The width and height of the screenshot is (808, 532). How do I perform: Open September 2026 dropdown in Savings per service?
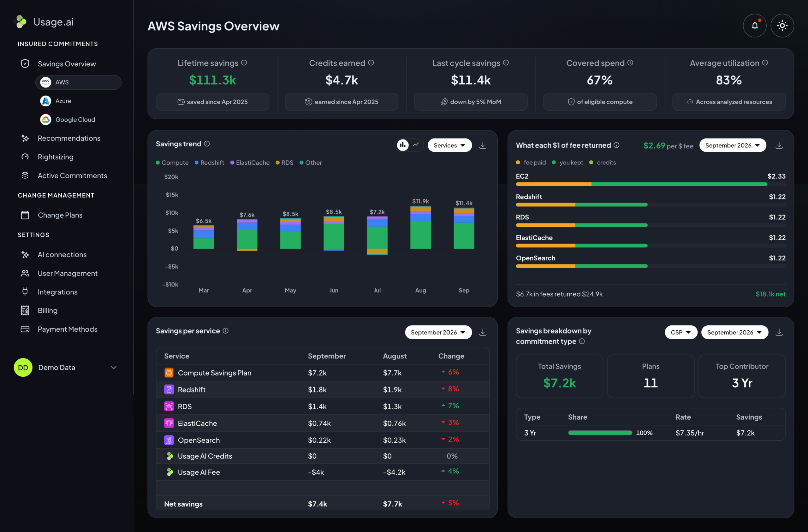(438, 332)
